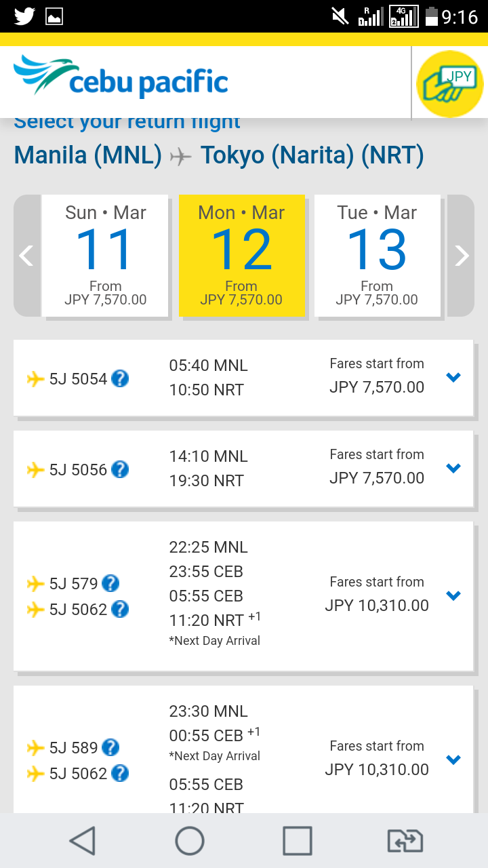Expand fares for the 05:40 MNL flight
The height and width of the screenshot is (868, 488).
point(453,377)
